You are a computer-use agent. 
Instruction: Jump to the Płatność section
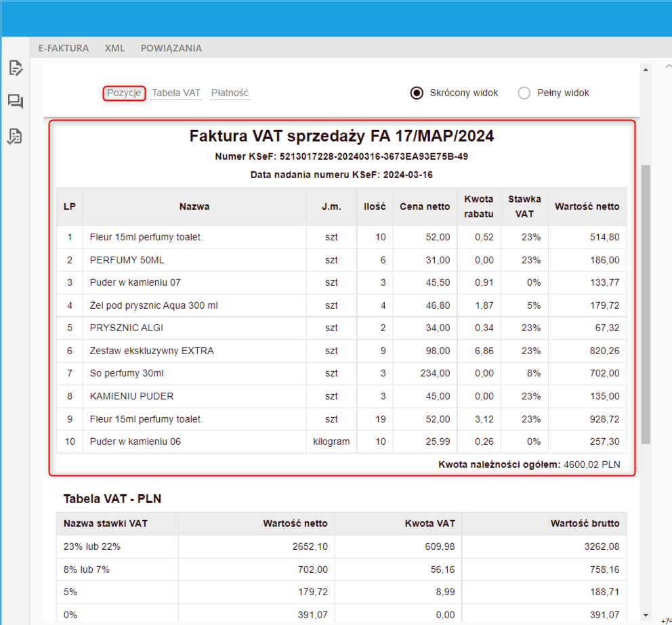point(230,93)
